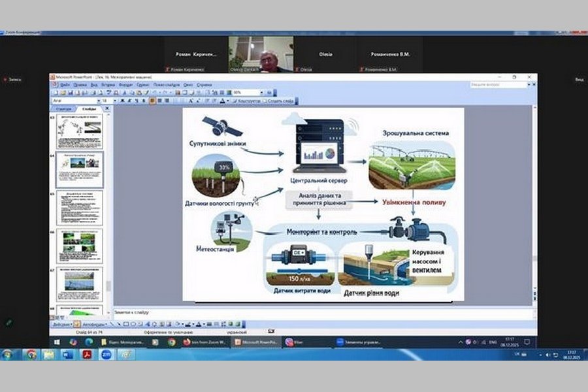This screenshot has height=392, width=588.
Task: Open the Вставка menu
Action: [x=108, y=84]
